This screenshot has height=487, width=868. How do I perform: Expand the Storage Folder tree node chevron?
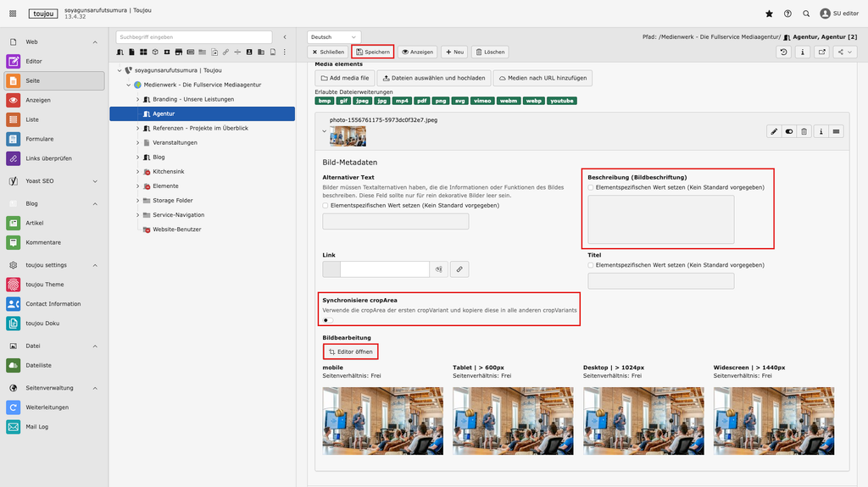coord(138,201)
